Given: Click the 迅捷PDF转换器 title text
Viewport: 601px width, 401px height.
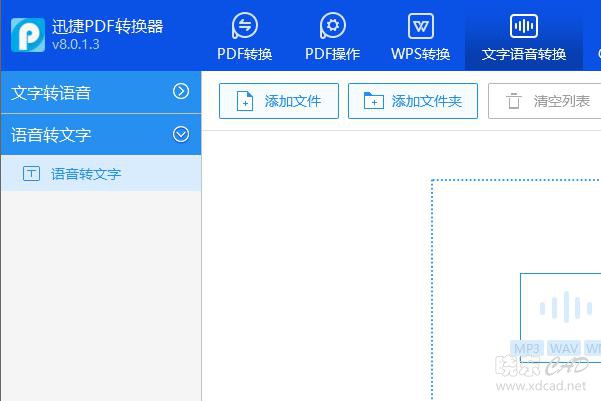Looking at the screenshot, I should [x=107, y=26].
